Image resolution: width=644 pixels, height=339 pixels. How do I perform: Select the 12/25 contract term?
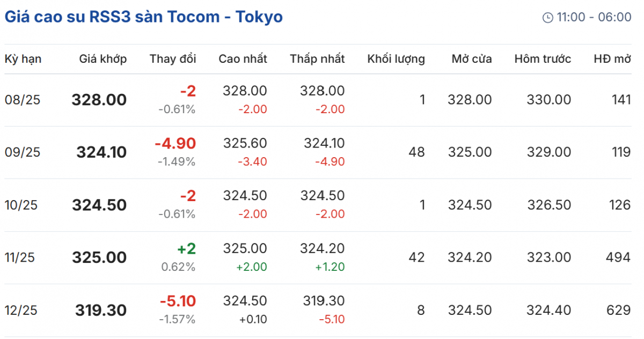23,310
